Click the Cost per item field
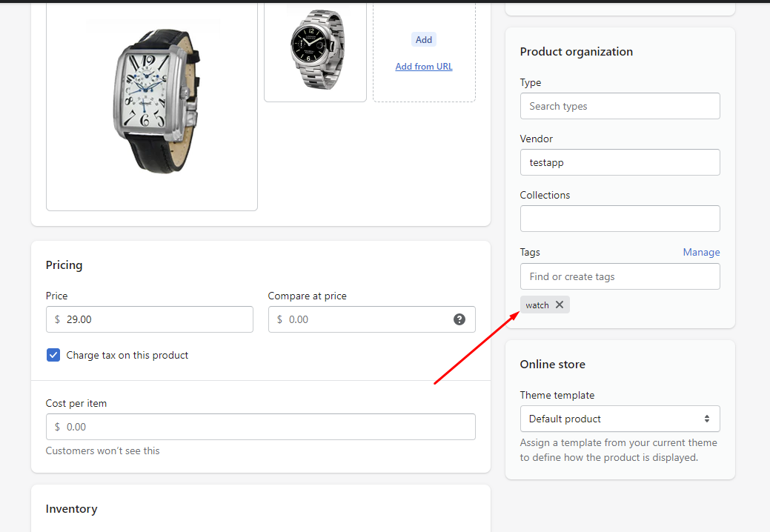Image resolution: width=770 pixels, height=532 pixels. tap(260, 427)
